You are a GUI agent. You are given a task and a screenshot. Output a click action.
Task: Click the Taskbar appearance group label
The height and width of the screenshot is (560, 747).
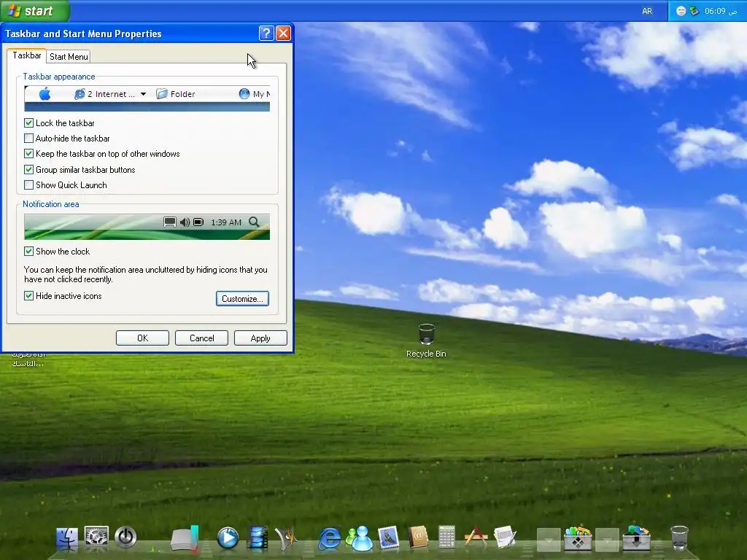59,77
